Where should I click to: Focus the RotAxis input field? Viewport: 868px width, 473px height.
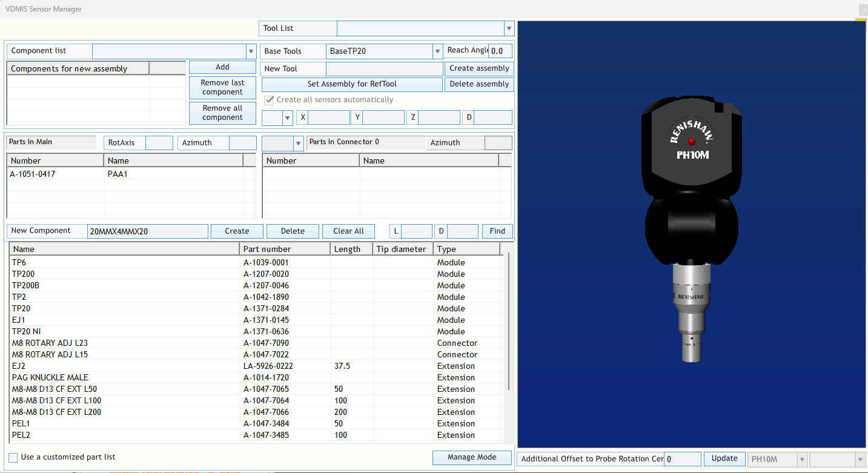click(159, 143)
